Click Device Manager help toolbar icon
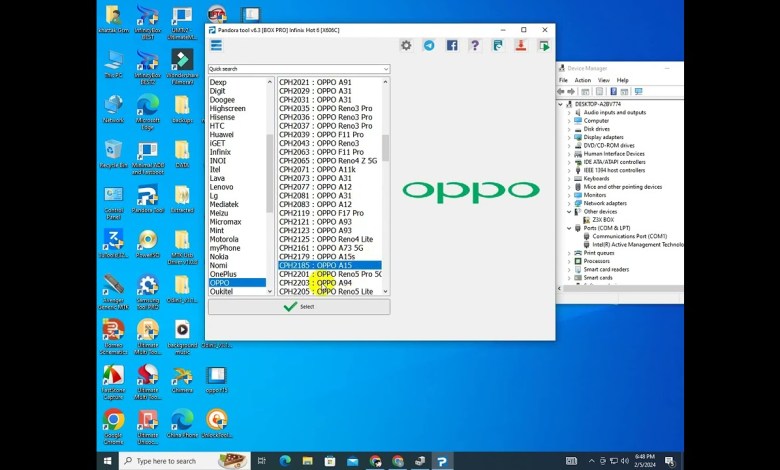Image resolution: width=780 pixels, height=470 pixels. [613, 92]
